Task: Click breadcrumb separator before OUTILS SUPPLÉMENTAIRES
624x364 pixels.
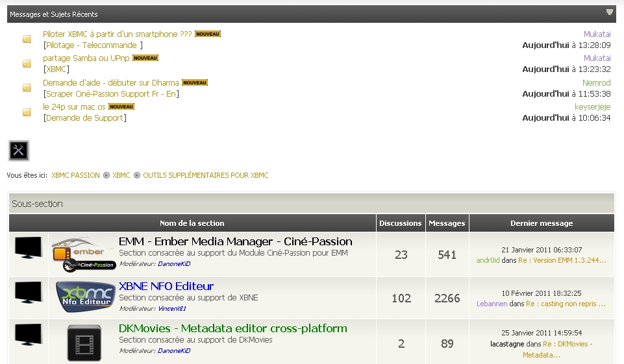Action: pos(137,175)
